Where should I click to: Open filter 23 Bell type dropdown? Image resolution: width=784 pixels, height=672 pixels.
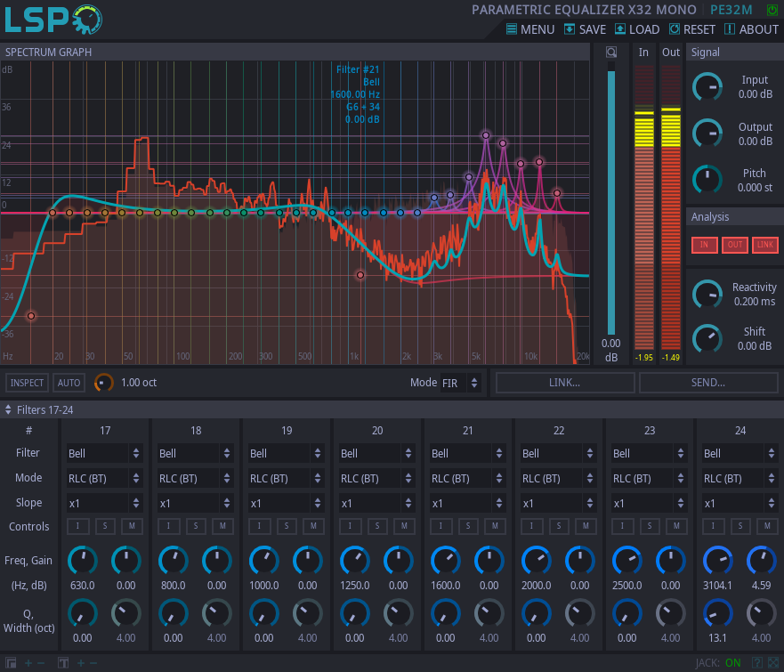point(649,454)
